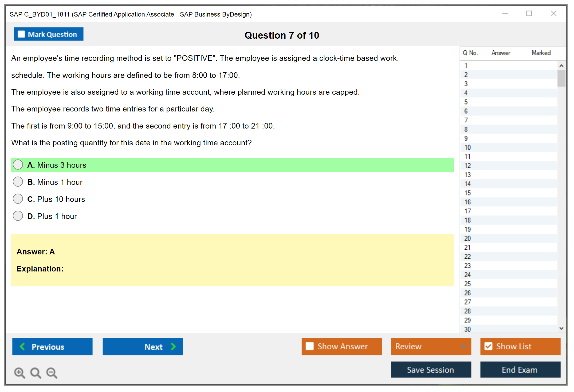Open question 25 from the list

(x=467, y=284)
